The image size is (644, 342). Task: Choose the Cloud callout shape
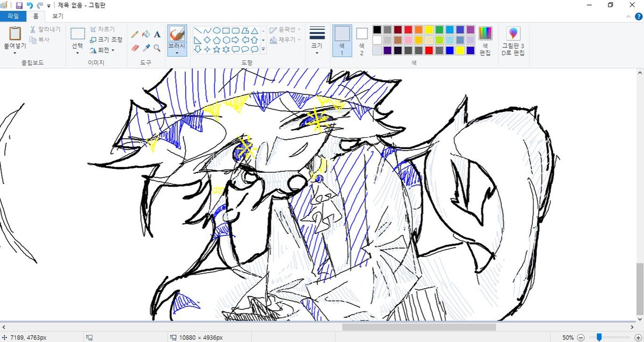[254, 49]
